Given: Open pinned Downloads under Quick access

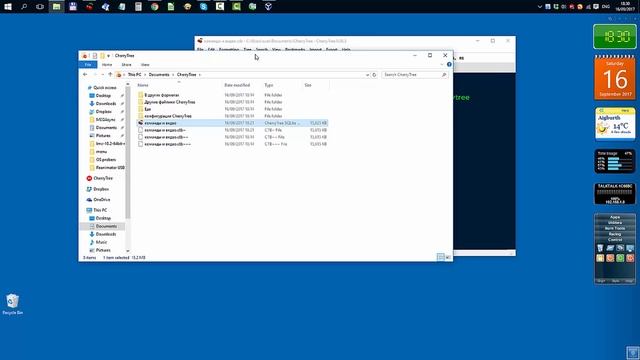Looking at the screenshot, I should (x=105, y=104).
